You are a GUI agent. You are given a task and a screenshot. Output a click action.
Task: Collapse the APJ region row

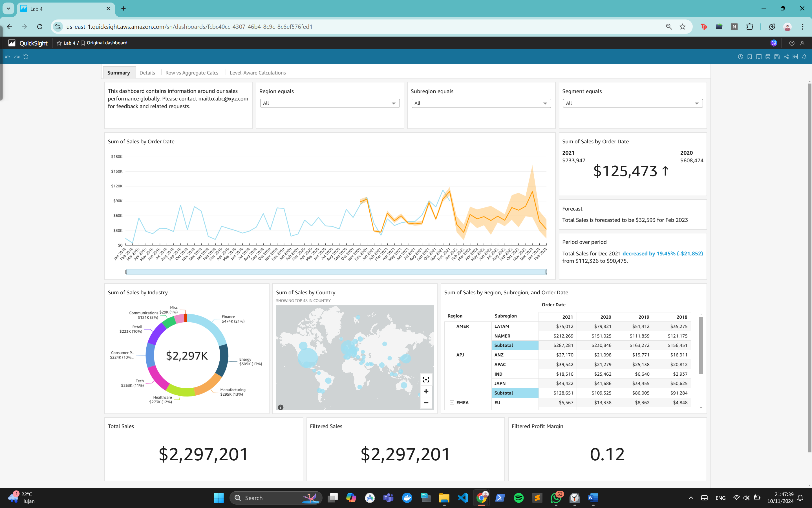click(452, 355)
